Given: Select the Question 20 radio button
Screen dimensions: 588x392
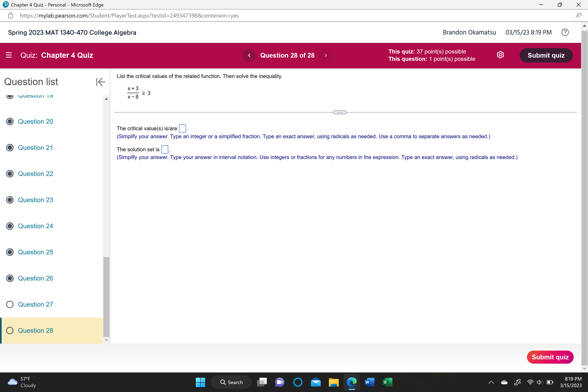Looking at the screenshot, I should (10, 121).
